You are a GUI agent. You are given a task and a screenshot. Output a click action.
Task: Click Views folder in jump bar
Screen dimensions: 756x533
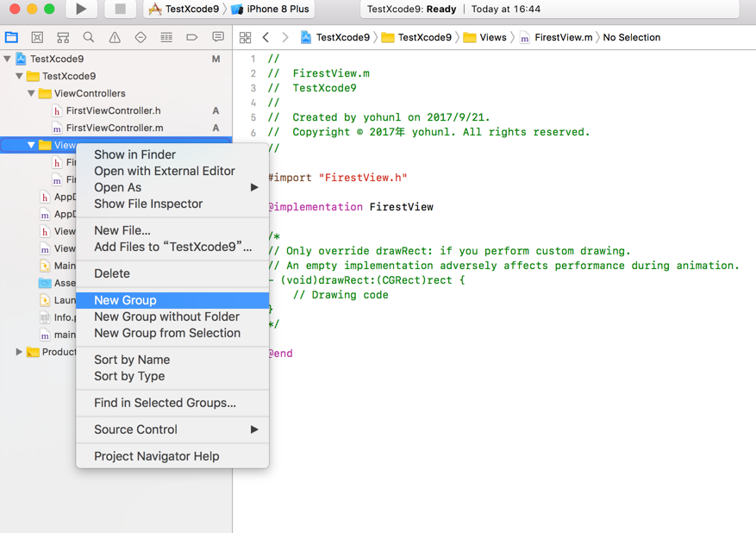coord(485,38)
